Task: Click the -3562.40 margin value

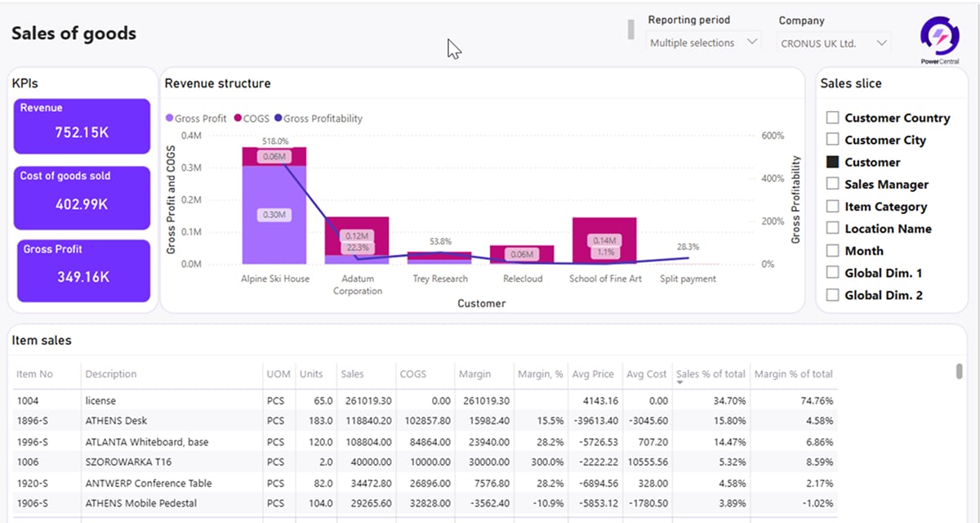Action: [x=490, y=503]
